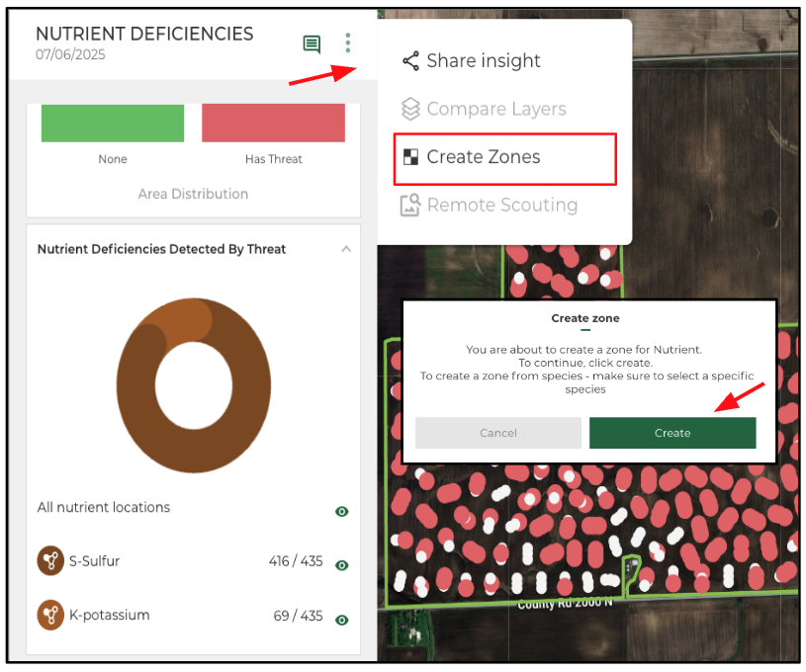Click the K-potassium nutrient icon
Screen dimensions: 806x672
click(x=50, y=615)
